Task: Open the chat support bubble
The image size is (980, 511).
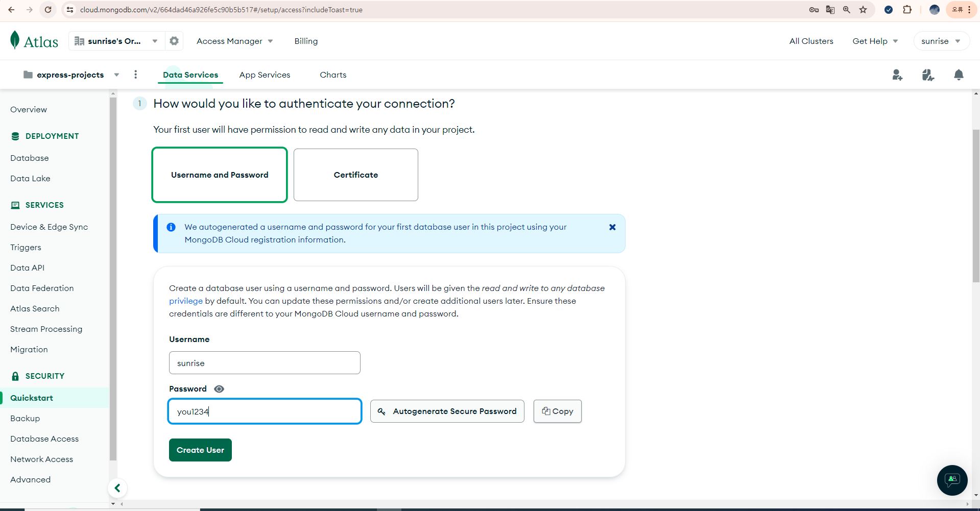Action: pyautogui.click(x=952, y=480)
